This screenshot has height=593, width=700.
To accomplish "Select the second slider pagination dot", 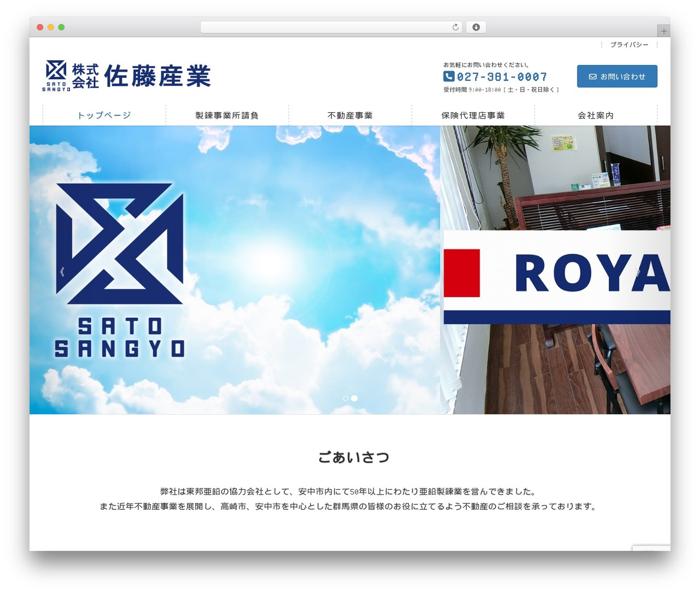I will click(354, 398).
